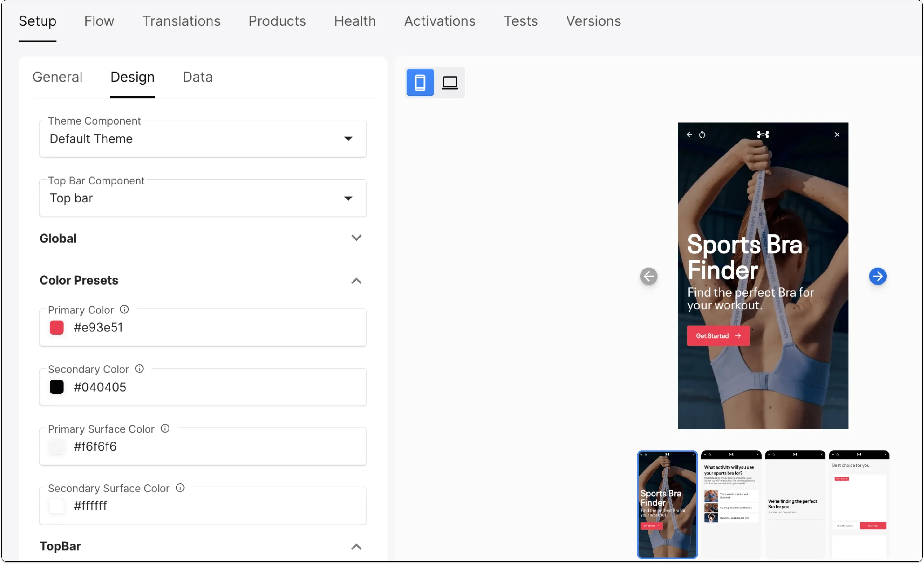Collapse the TopBar section
Viewport: 924px width, 564px height.
356,547
